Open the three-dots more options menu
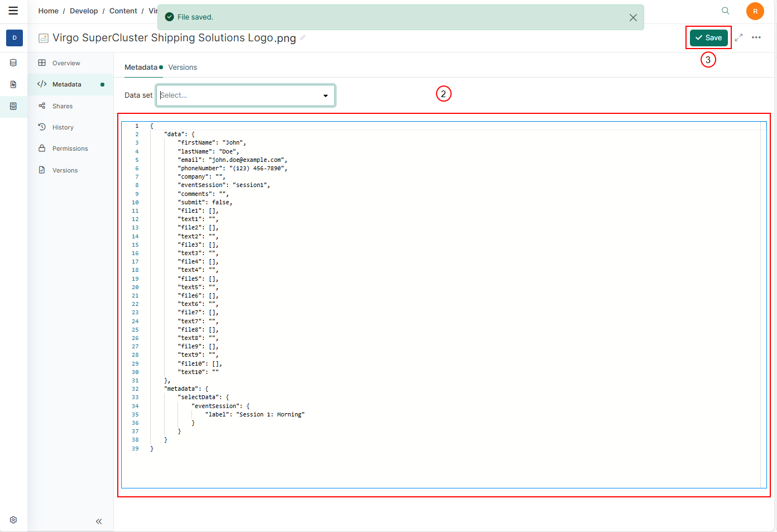777x532 pixels. (756, 37)
